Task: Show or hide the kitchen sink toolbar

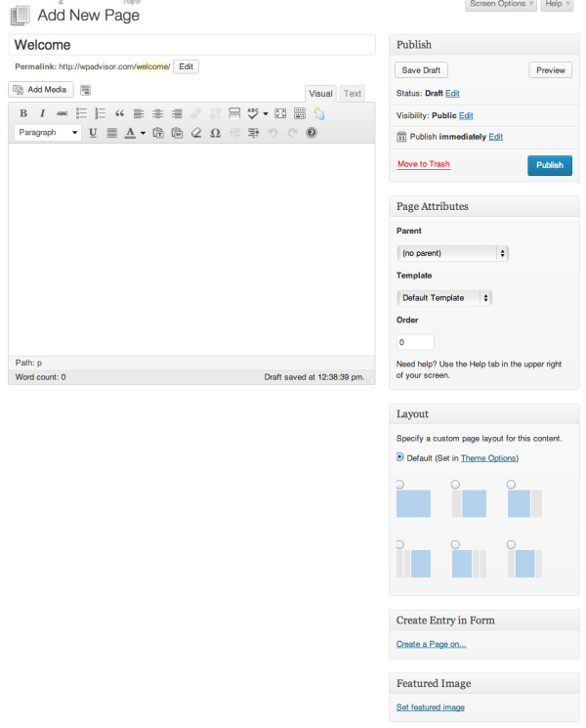Action: click(300, 113)
